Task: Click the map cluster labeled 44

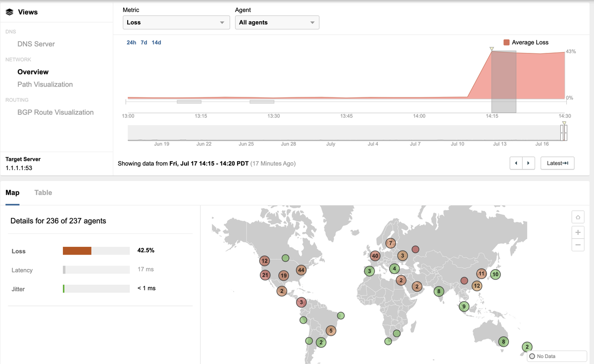Action: click(301, 270)
